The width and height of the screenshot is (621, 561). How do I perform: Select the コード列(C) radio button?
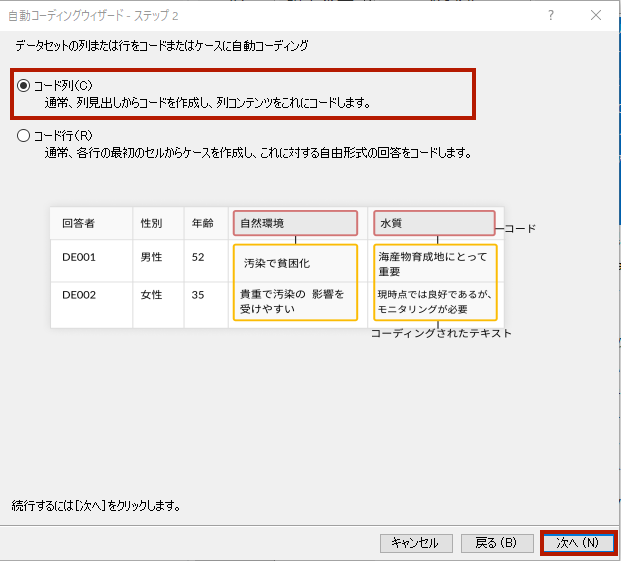(24, 86)
